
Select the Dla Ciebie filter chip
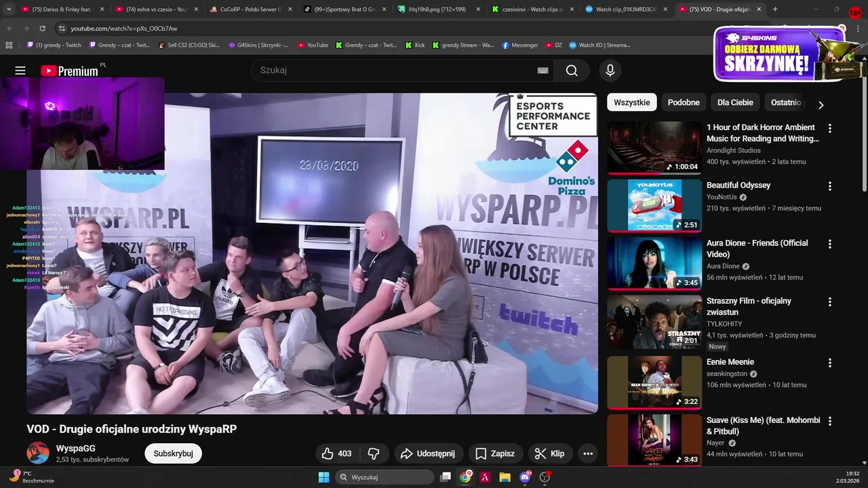tap(735, 102)
